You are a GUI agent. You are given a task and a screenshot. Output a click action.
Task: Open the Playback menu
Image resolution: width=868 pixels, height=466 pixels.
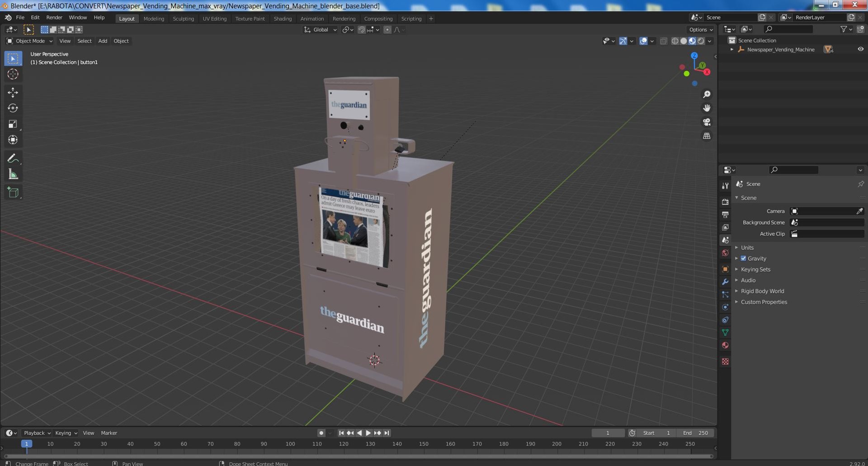37,433
